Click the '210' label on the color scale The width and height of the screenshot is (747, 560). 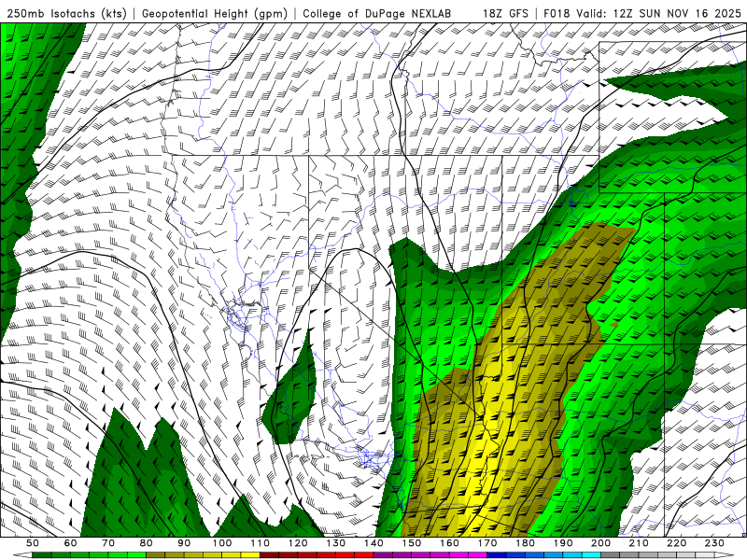639,543
